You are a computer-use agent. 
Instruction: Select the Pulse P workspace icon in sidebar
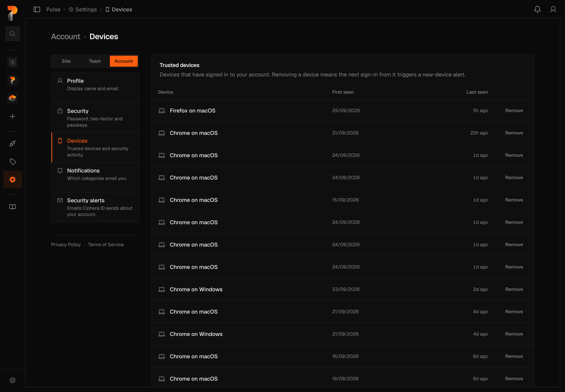click(x=13, y=80)
